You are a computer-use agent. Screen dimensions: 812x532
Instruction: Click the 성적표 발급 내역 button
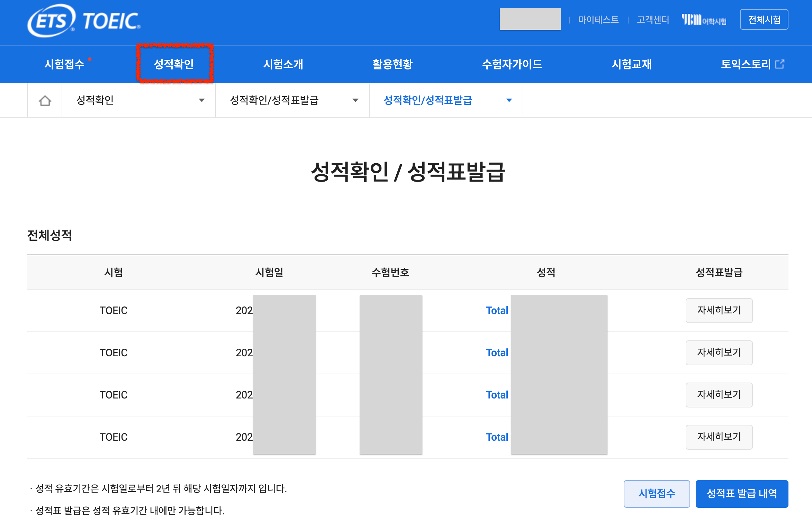click(x=742, y=494)
